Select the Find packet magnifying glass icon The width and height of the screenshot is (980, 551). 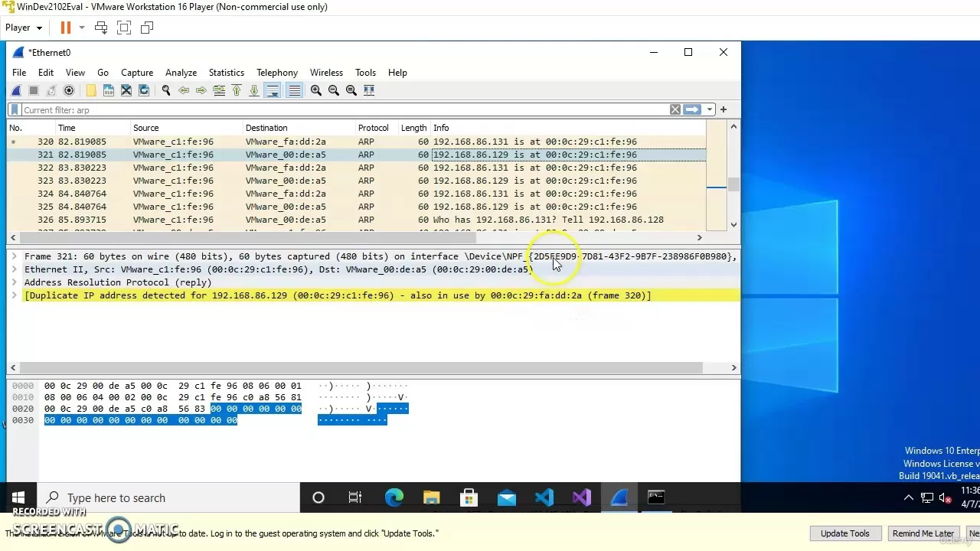click(x=166, y=90)
